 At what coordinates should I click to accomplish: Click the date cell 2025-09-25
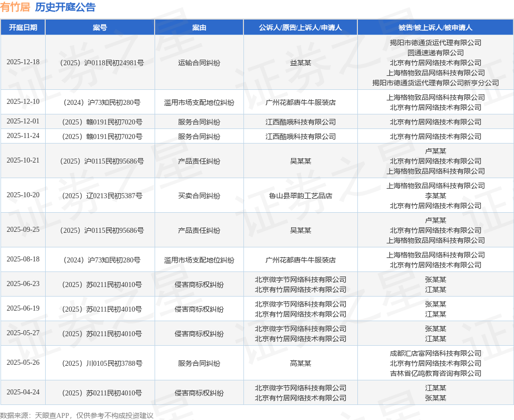(x=23, y=230)
